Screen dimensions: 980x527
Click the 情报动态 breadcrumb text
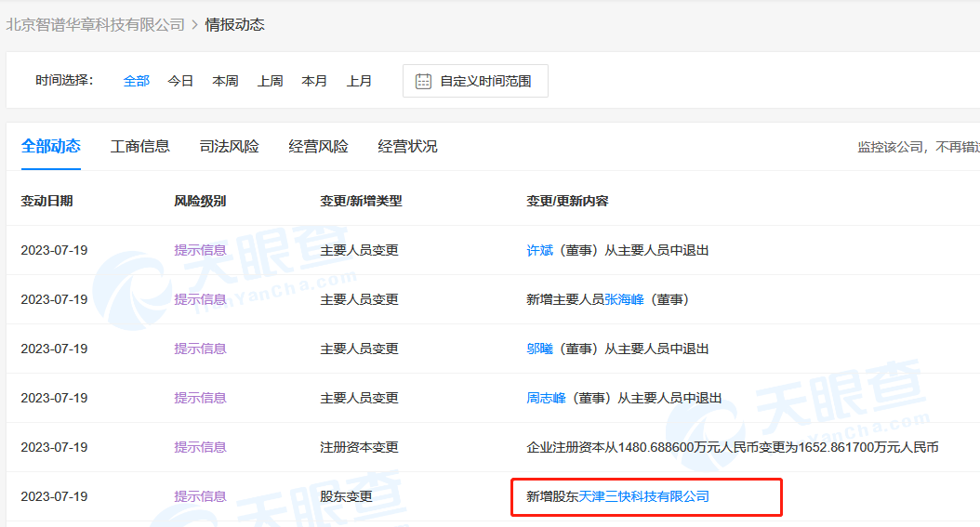[x=235, y=25]
